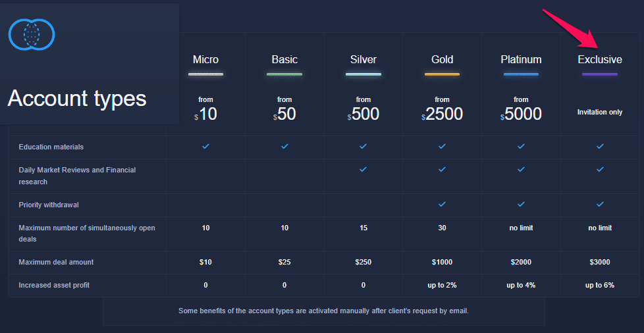The width and height of the screenshot is (644, 333).
Task: Click the purple color bar under Exclusive
Action: [600, 74]
